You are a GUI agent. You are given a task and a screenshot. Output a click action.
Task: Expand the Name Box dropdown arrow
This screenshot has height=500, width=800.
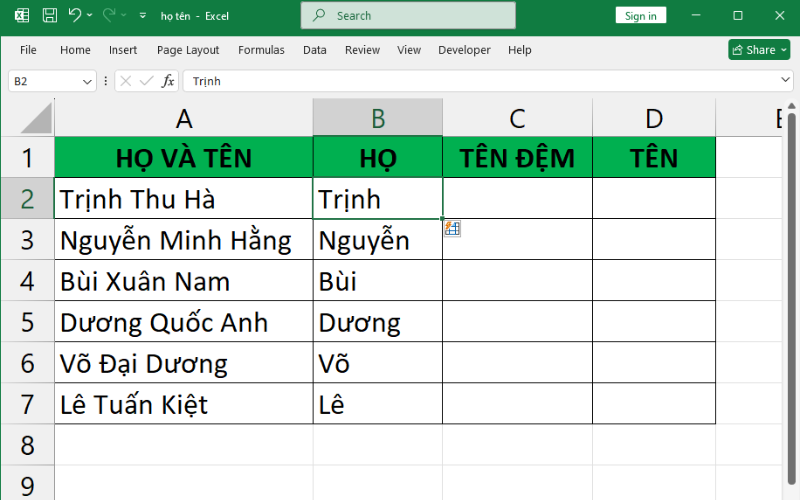[87, 82]
